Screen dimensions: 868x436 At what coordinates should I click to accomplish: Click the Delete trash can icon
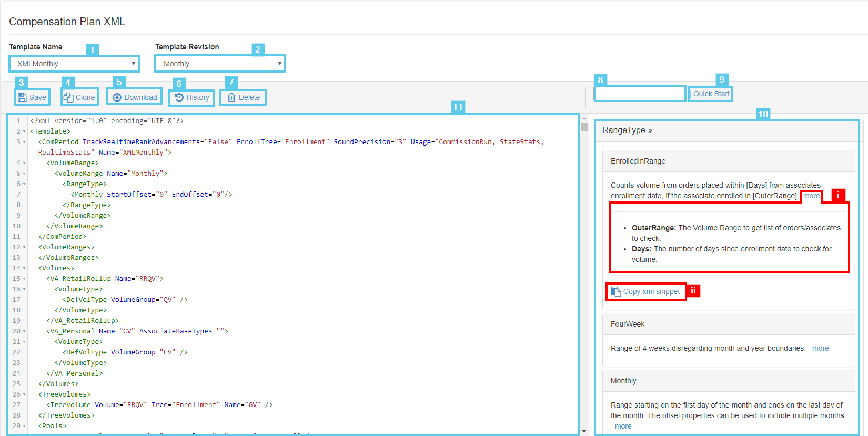(231, 97)
